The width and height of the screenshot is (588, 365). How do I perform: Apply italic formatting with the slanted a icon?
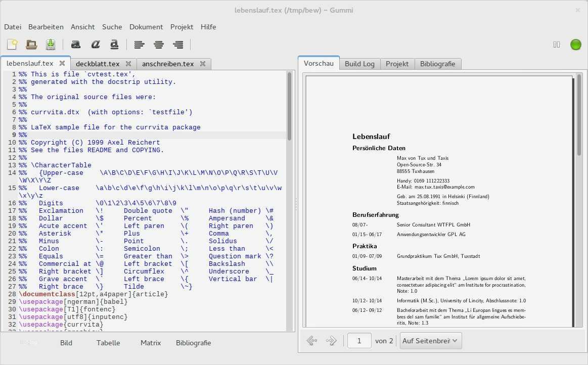point(95,44)
